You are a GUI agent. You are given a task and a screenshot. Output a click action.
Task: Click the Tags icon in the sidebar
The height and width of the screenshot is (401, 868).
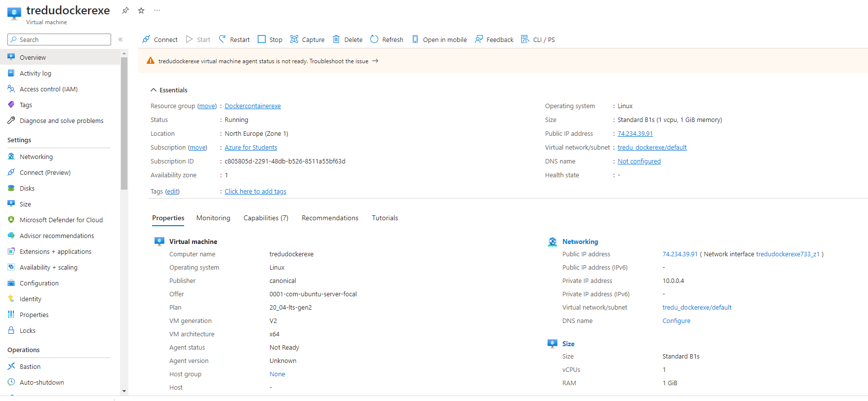click(11, 105)
